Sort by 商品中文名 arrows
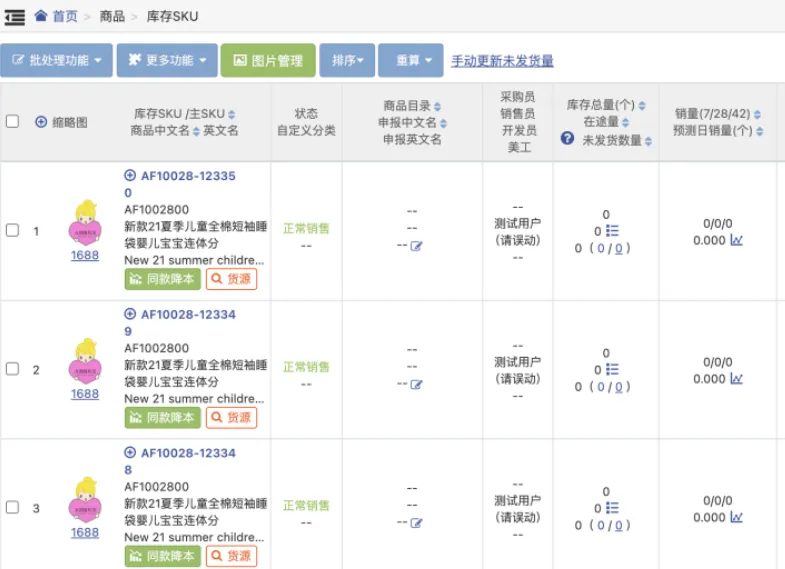This screenshot has width=785, height=569. coord(196,131)
